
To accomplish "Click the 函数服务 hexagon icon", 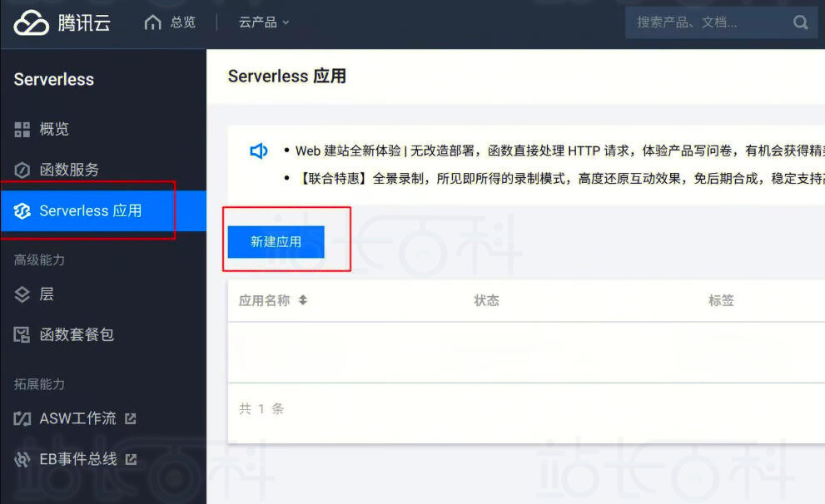I will [x=22, y=170].
